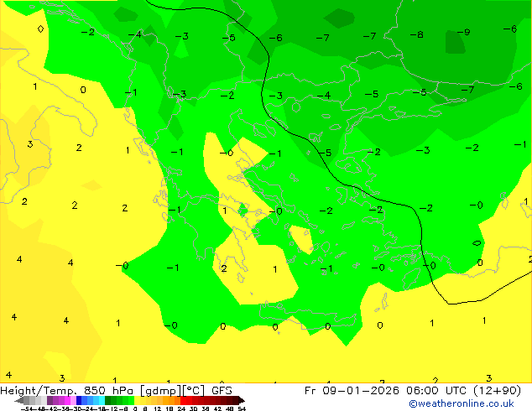Image resolution: width=532 pixels, height=411 pixels.
Task: Pick the dark blue swatch in the legend
Action: pos(79,400)
